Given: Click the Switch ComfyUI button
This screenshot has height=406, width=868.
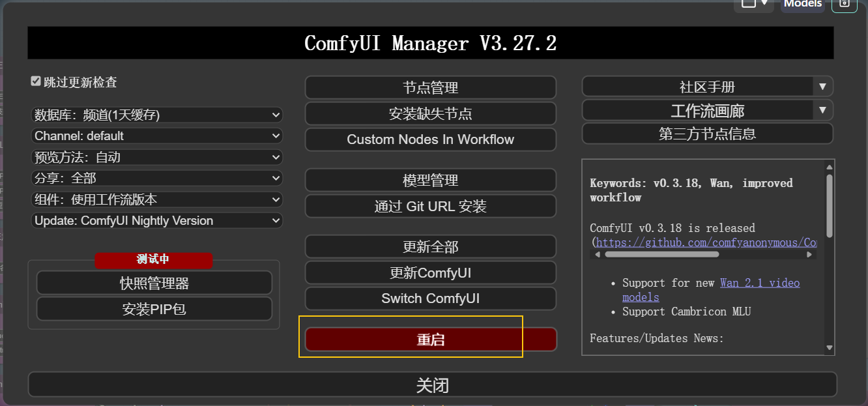Looking at the screenshot, I should tap(431, 298).
